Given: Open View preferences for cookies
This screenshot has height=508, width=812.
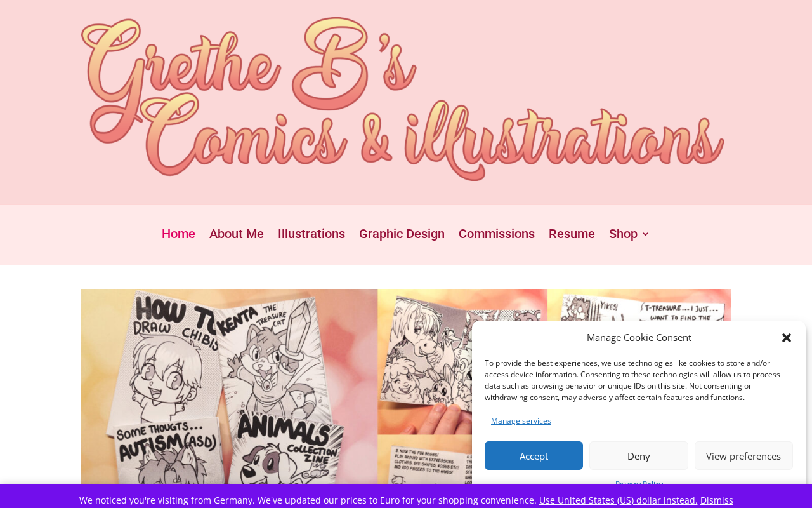Looking at the screenshot, I should tap(743, 456).
